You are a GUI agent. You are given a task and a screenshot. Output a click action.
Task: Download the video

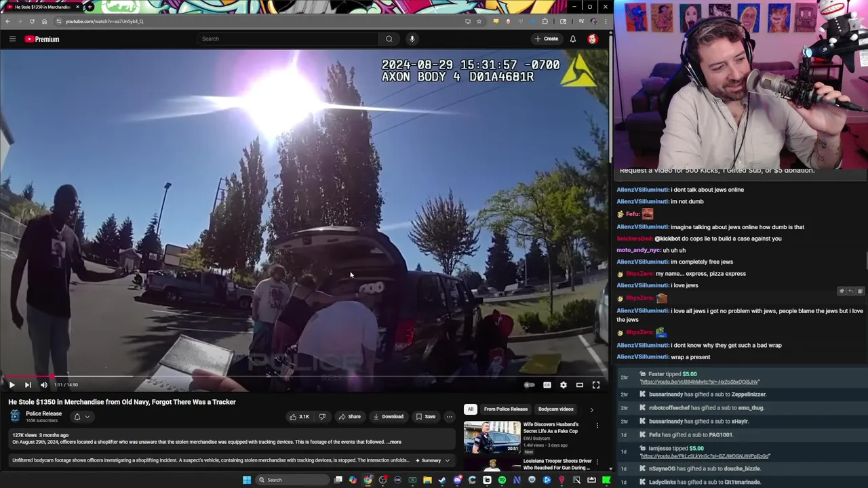389,417
